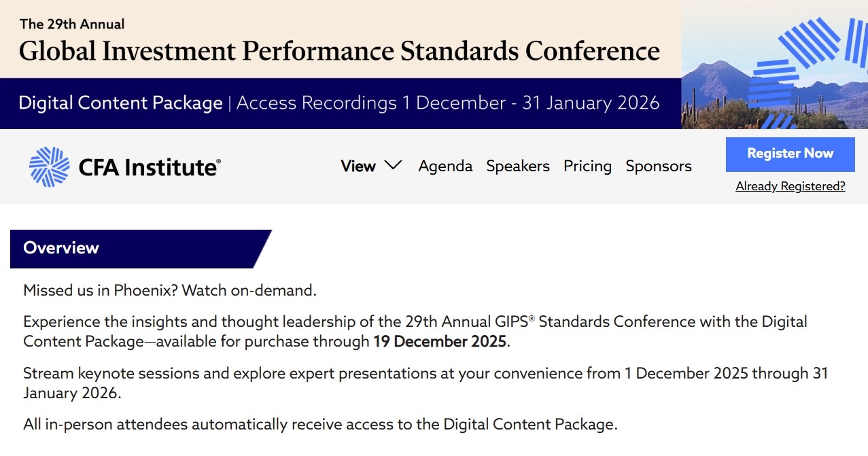Follow the Already Registered? link
This screenshot has height=456, width=868.
(x=790, y=186)
